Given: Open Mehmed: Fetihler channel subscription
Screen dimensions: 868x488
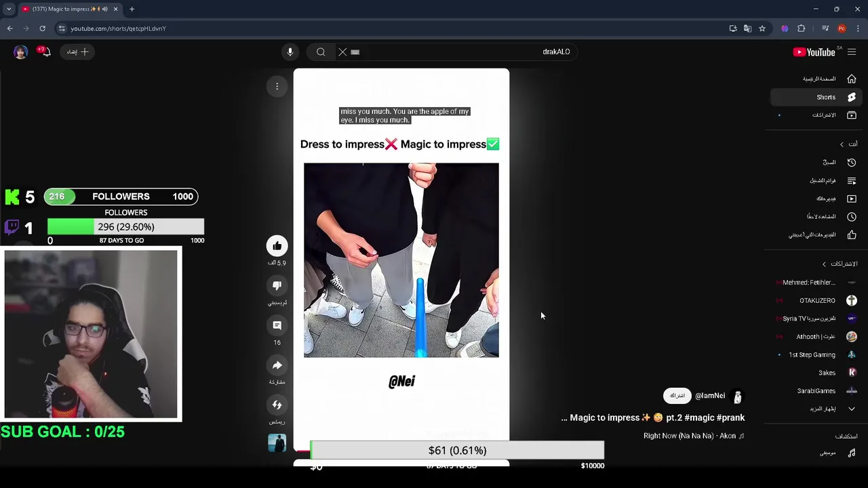Looking at the screenshot, I should point(818,283).
